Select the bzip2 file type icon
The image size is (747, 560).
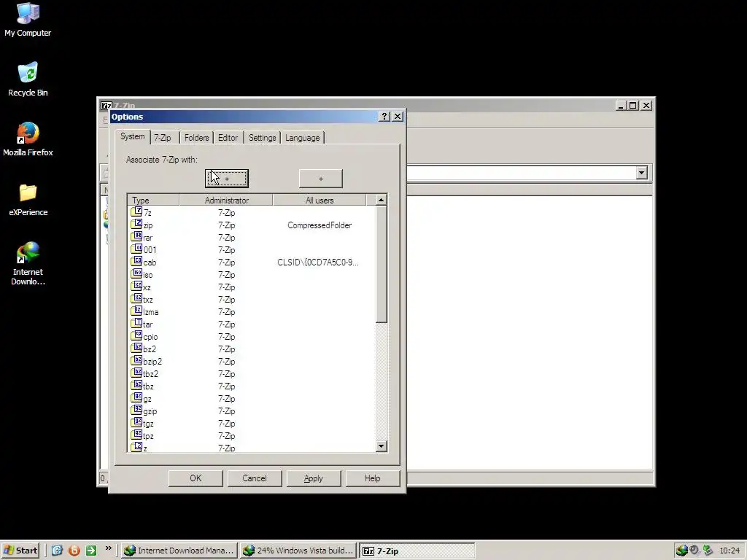(136, 360)
